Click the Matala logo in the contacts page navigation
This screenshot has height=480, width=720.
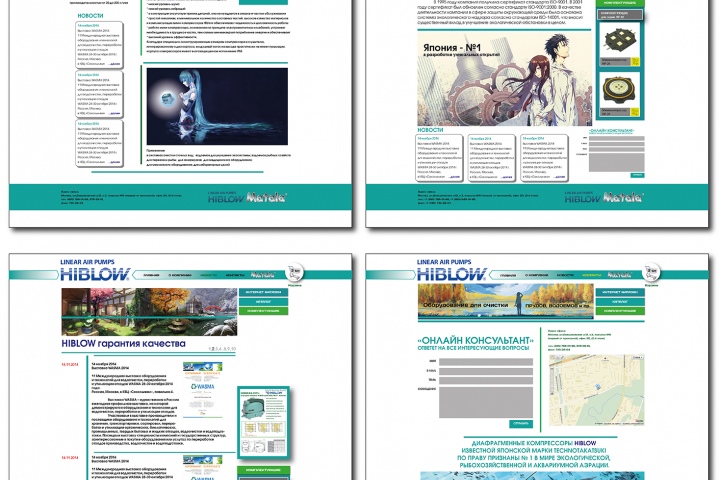pyautogui.click(x=619, y=275)
